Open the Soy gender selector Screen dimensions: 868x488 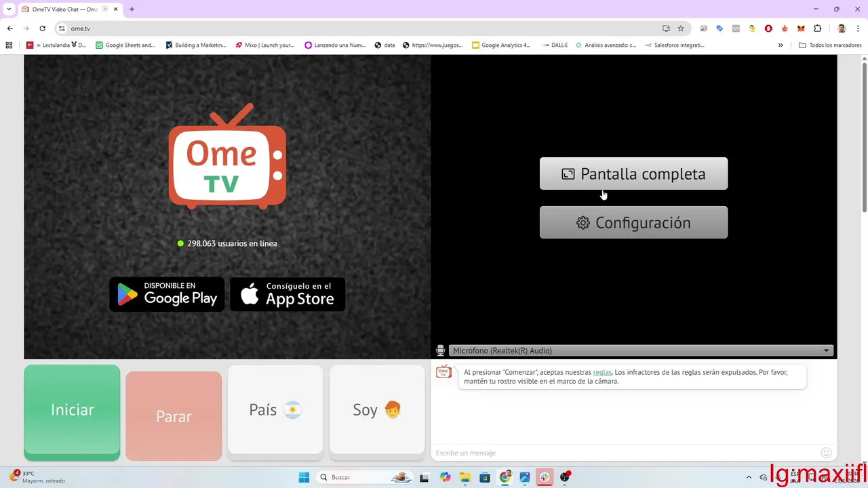click(x=377, y=410)
